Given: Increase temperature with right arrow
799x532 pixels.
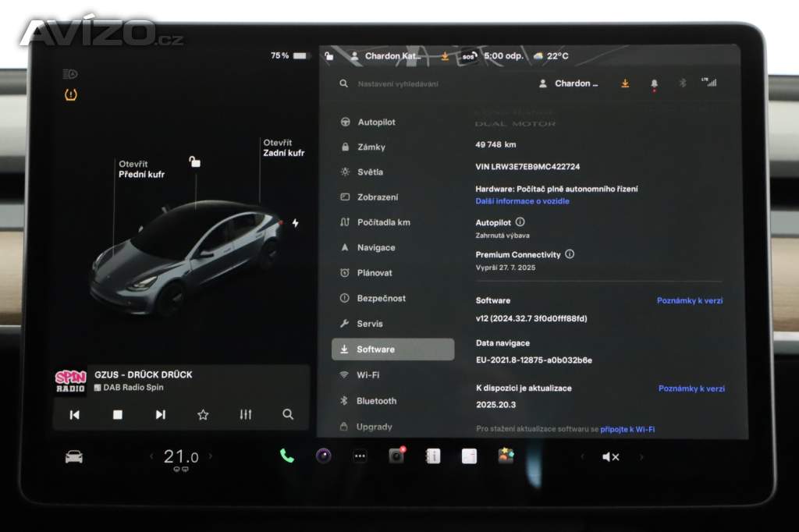Looking at the screenshot, I should pos(210,456).
